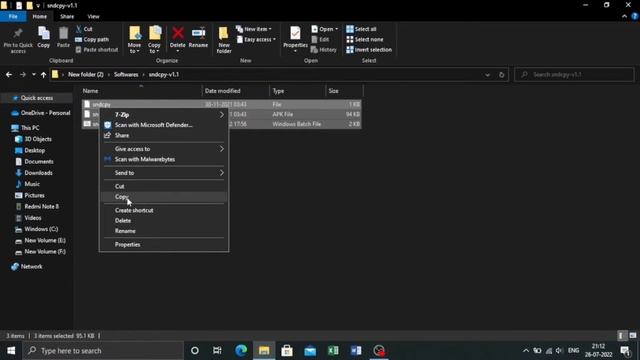640x360 pixels.
Task: Choose Scan with Malwarebytes
Action: click(164, 159)
